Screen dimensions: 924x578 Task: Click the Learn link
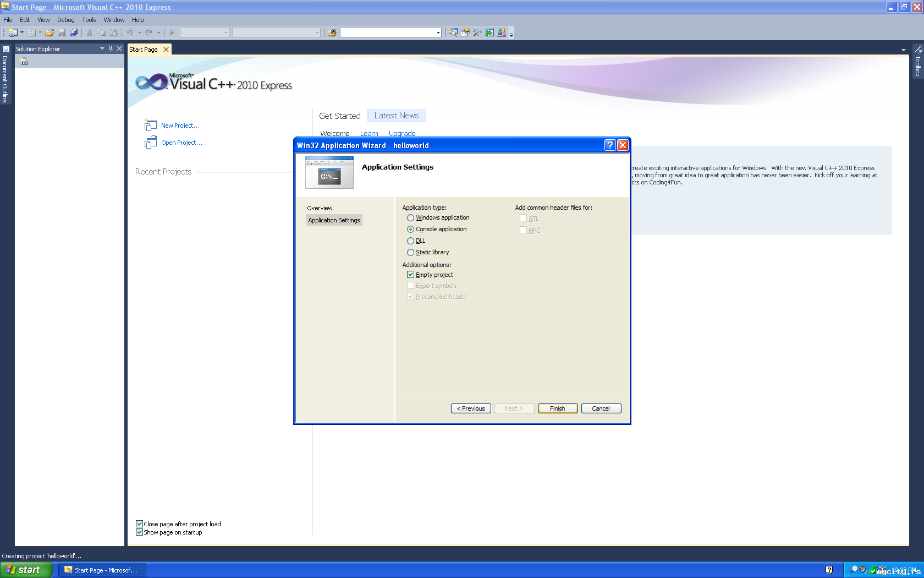369,134
